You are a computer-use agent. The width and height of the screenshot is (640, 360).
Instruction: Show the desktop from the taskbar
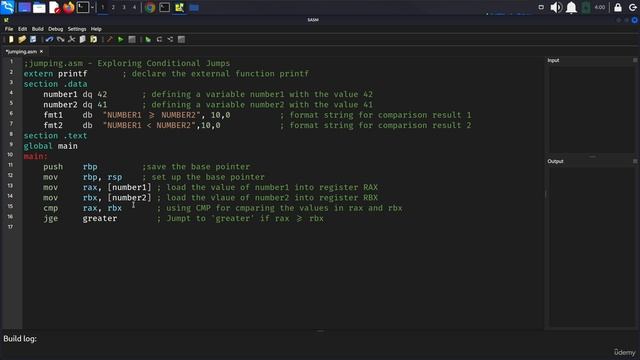(24, 7)
